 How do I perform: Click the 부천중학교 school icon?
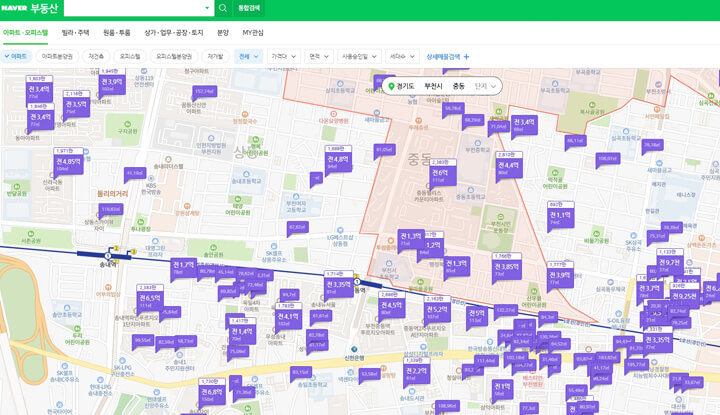(478, 143)
